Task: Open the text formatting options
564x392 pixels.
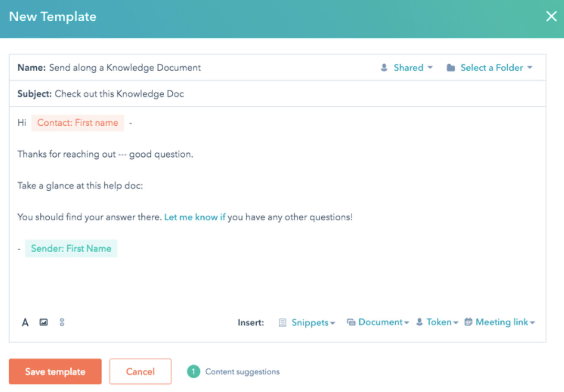Action: pyautogui.click(x=24, y=322)
